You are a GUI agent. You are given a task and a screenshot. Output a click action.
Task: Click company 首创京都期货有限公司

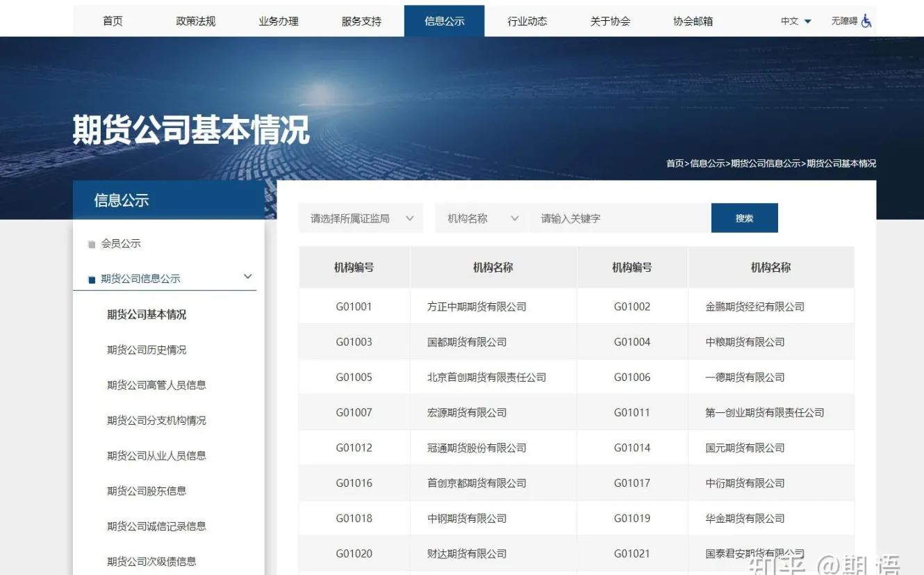[477, 483]
